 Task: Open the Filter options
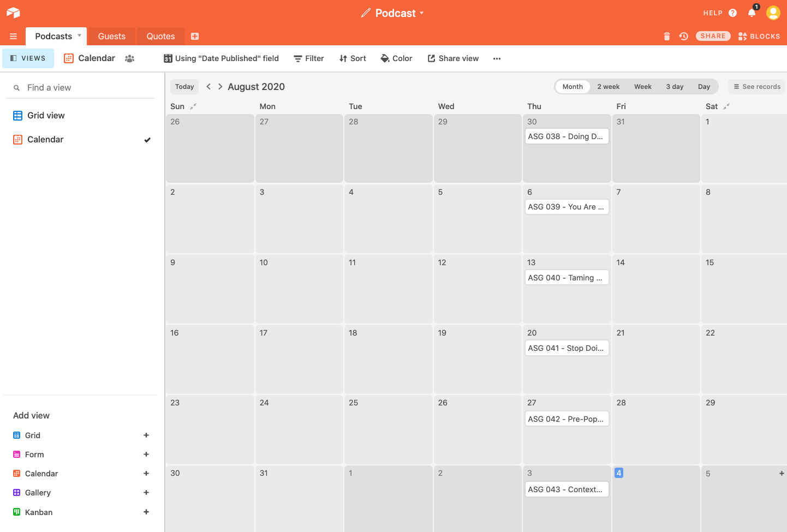click(x=308, y=58)
